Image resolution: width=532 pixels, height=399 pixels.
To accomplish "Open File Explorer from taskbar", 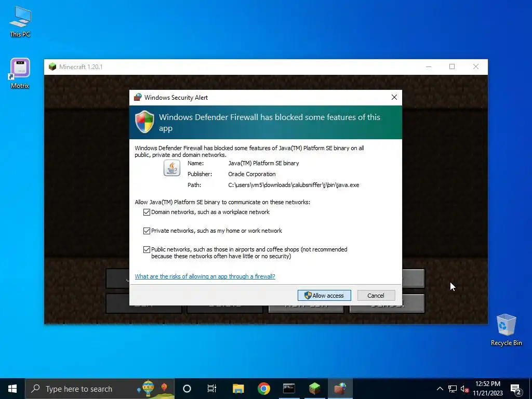I will (x=238, y=389).
